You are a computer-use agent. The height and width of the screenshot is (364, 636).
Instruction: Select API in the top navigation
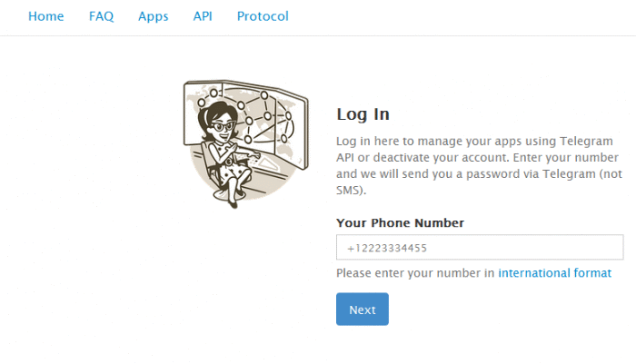203,16
